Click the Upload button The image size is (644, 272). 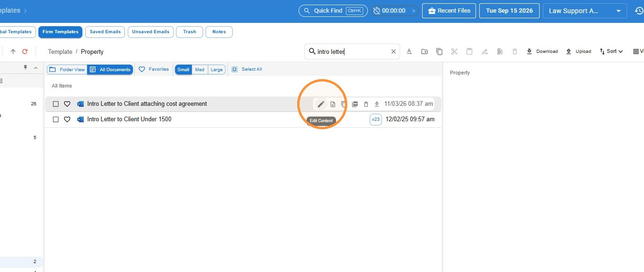click(x=578, y=51)
